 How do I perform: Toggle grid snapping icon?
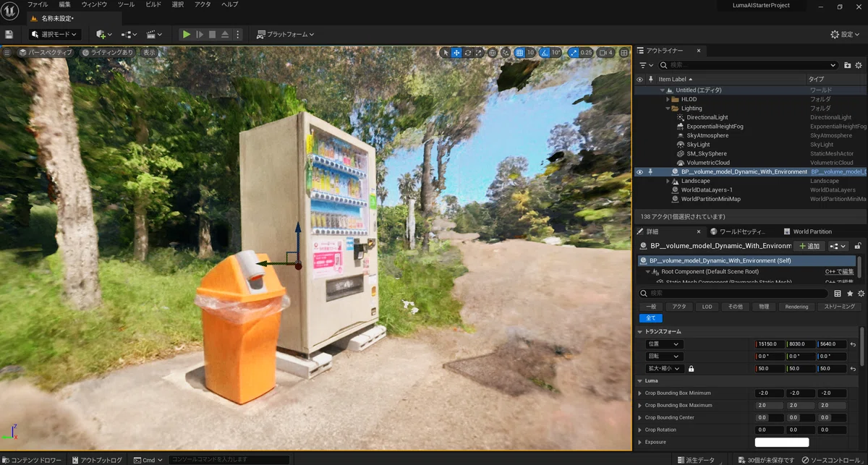pyautogui.click(x=519, y=52)
